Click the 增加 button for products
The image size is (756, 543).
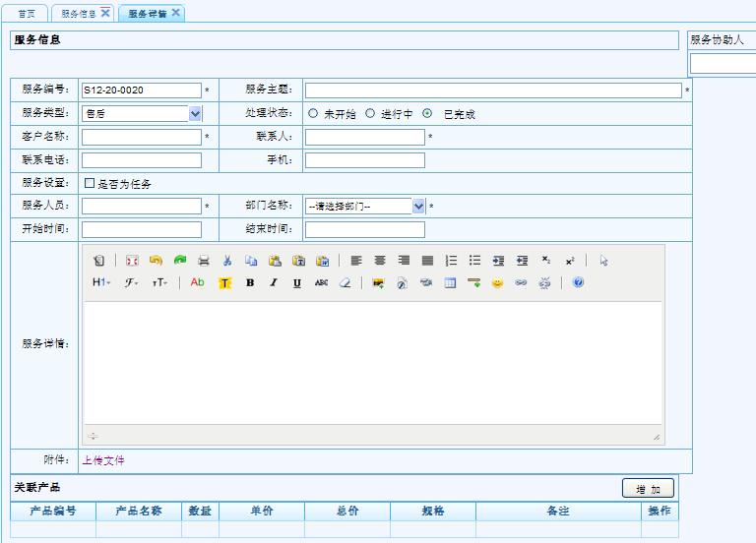[648, 489]
